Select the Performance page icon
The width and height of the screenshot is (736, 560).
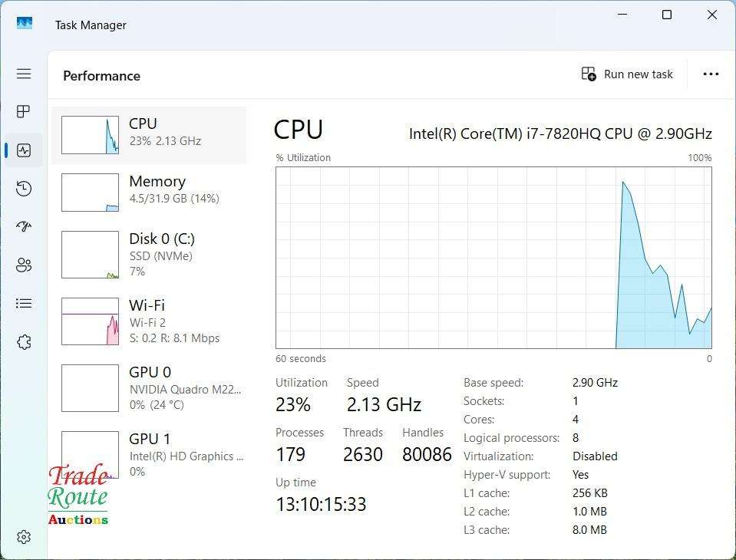point(24,150)
